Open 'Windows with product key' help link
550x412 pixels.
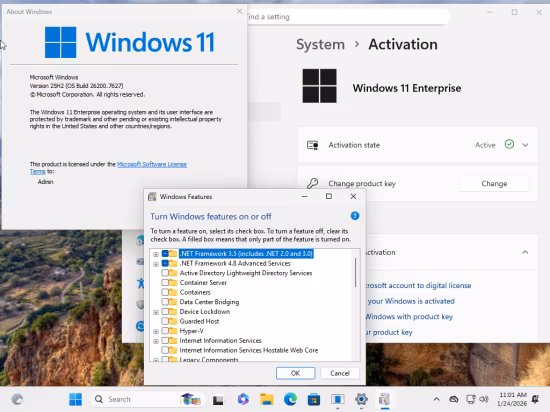[409, 317]
